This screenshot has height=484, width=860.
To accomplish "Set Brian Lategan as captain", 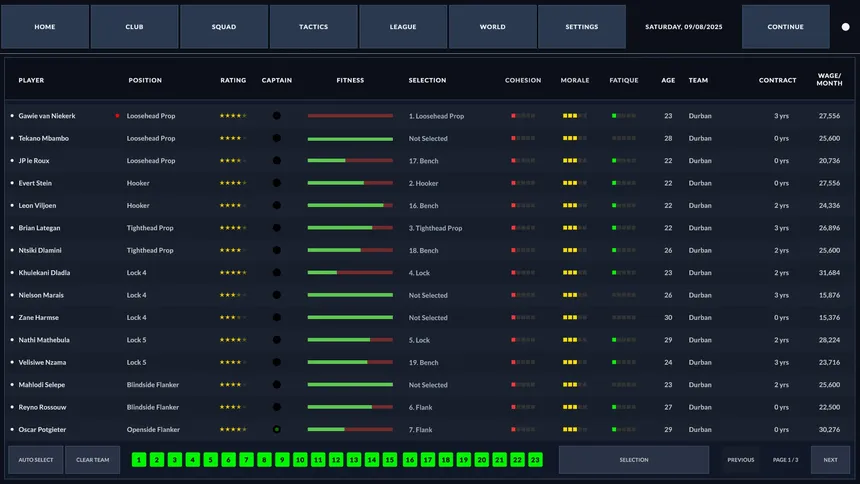I will pos(276,228).
